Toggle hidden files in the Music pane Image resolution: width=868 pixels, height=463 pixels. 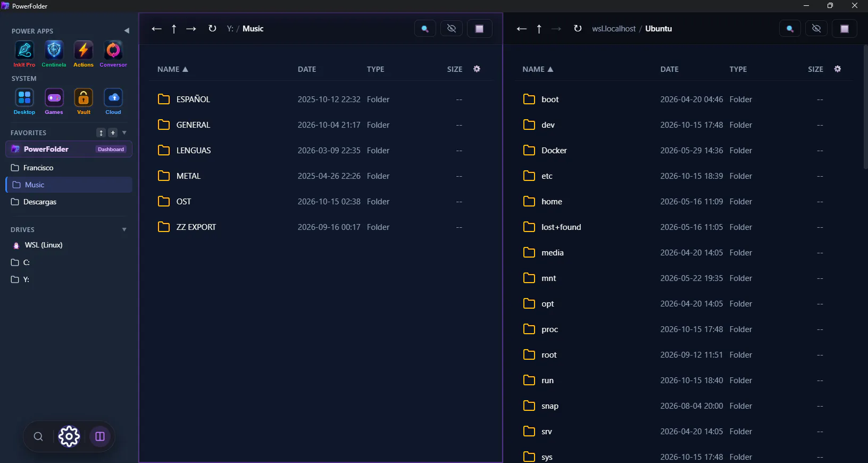[452, 29]
